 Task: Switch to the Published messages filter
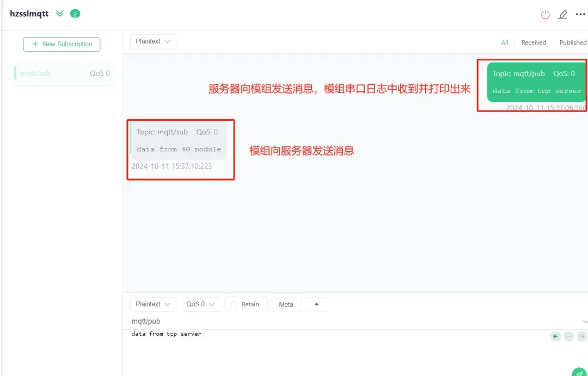coord(573,42)
